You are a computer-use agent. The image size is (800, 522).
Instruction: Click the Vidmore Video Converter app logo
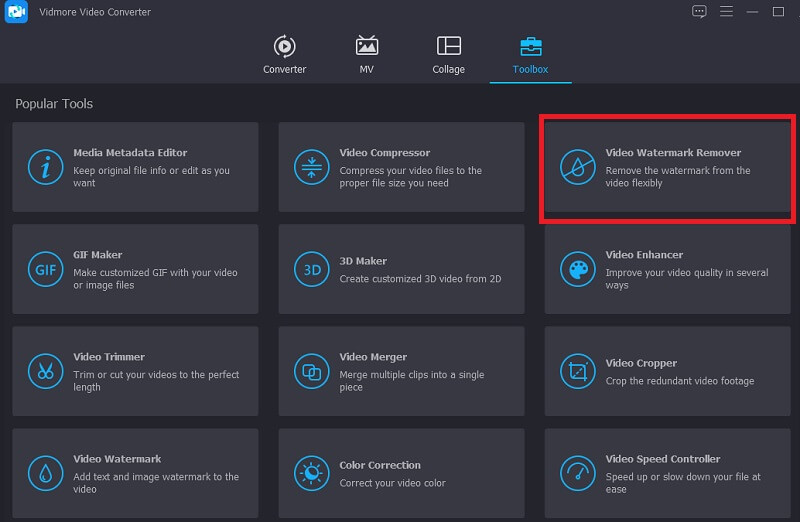click(x=15, y=12)
